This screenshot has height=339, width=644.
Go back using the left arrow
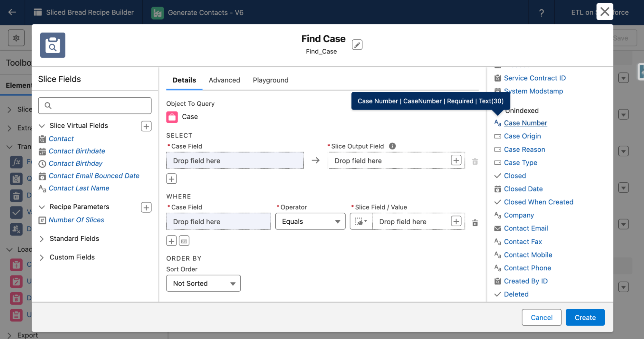[12, 12]
